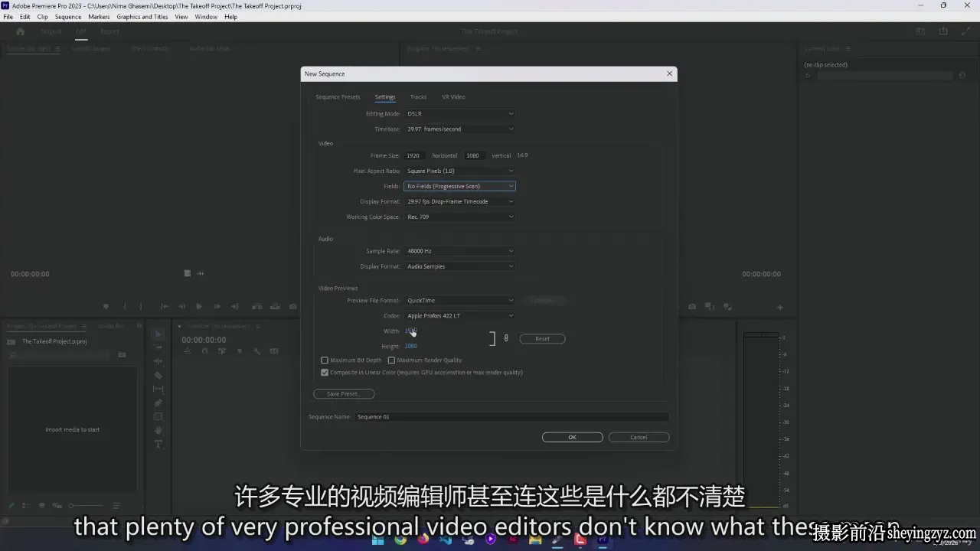Screen dimensions: 980x551
Task: Toggle Snap in Timeline magnet icon
Action: point(204,351)
